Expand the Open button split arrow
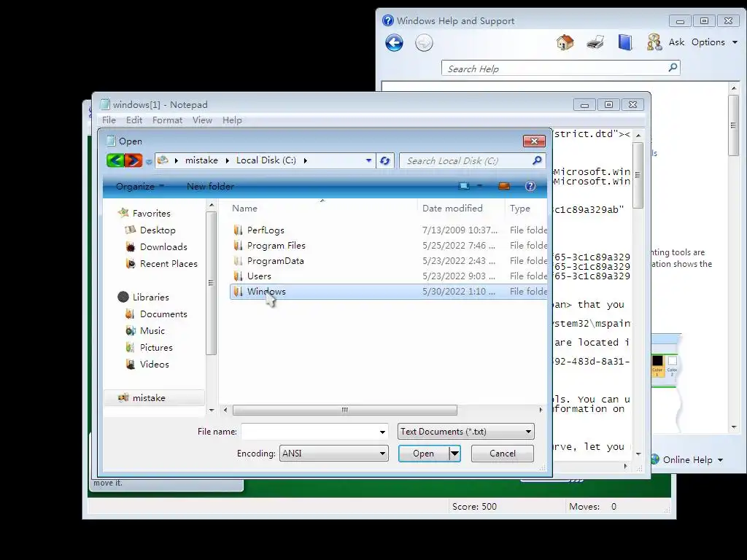747x560 pixels. (455, 454)
